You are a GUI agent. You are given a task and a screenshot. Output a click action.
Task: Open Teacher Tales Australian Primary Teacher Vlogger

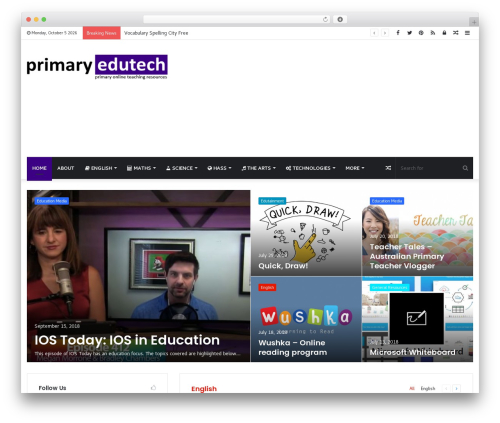point(407,256)
